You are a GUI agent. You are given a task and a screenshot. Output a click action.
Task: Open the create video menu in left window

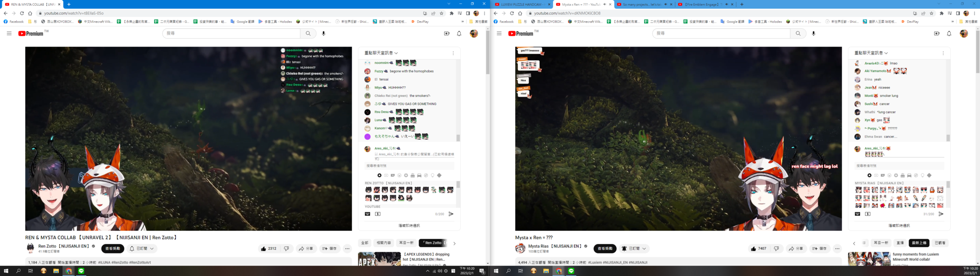click(446, 34)
